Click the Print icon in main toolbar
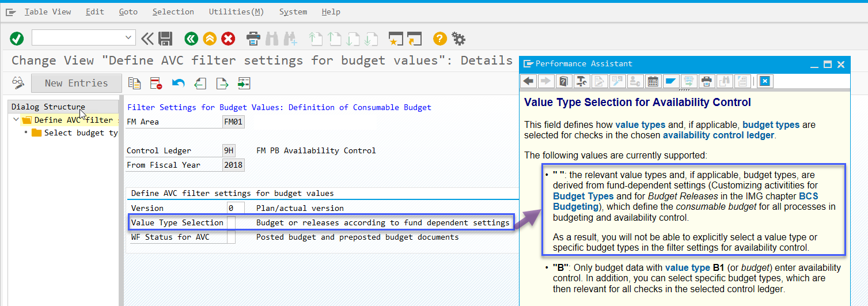868x306 pixels. pos(253,39)
